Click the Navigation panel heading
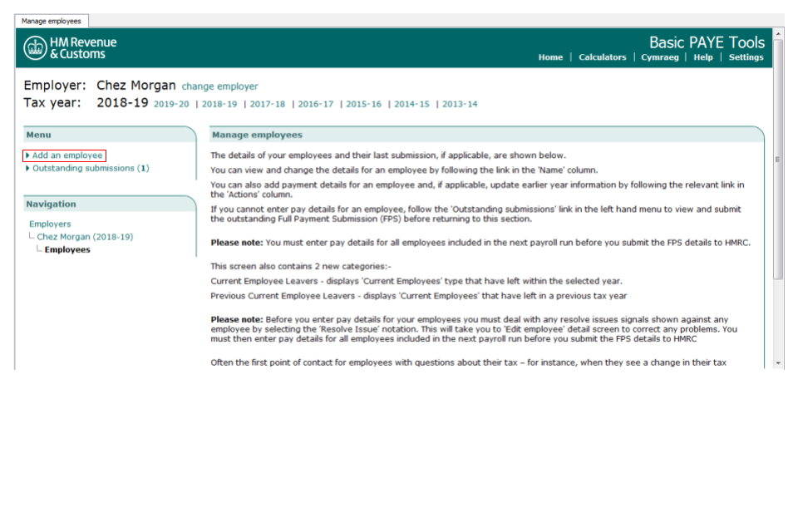Viewport: 798px width, 532px height. 51,204
